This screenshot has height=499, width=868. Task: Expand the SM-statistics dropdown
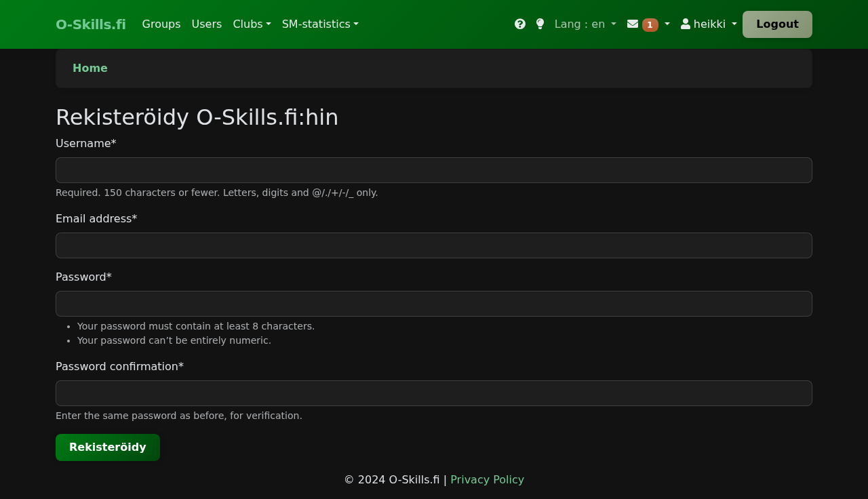pos(320,24)
